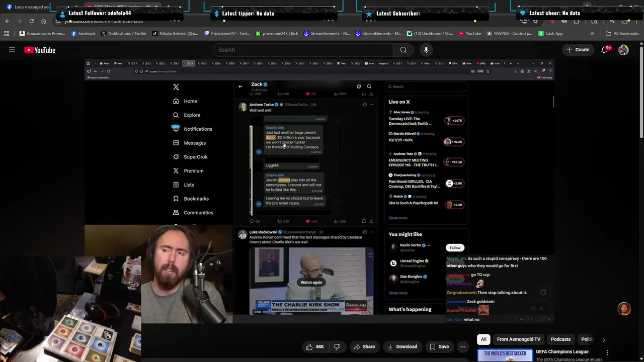The image size is (644, 362).
Task: Open YAGPDB Control panel bookmark
Action: point(509,34)
